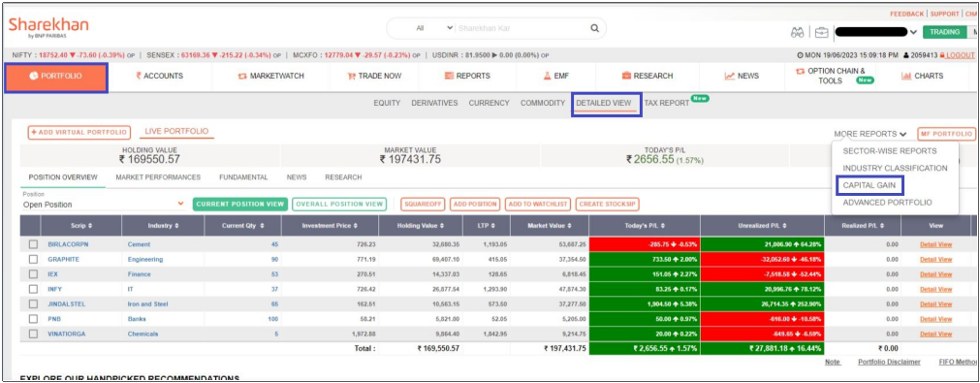The image size is (980, 383).
Task: Open the briefcase portfolio icon
Action: tap(821, 33)
